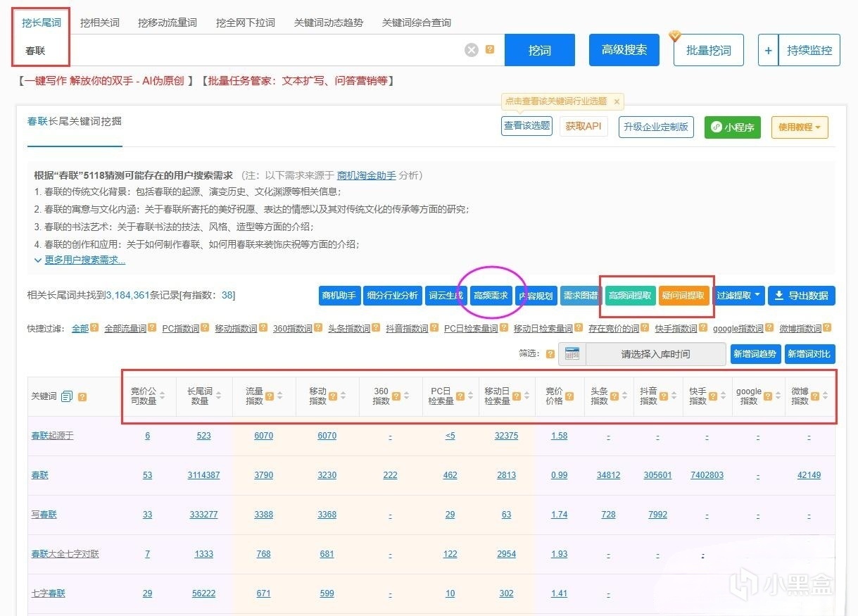Screen dimensions: 858x616
Task: Open keyword link 春联起源于
Action: (52, 436)
